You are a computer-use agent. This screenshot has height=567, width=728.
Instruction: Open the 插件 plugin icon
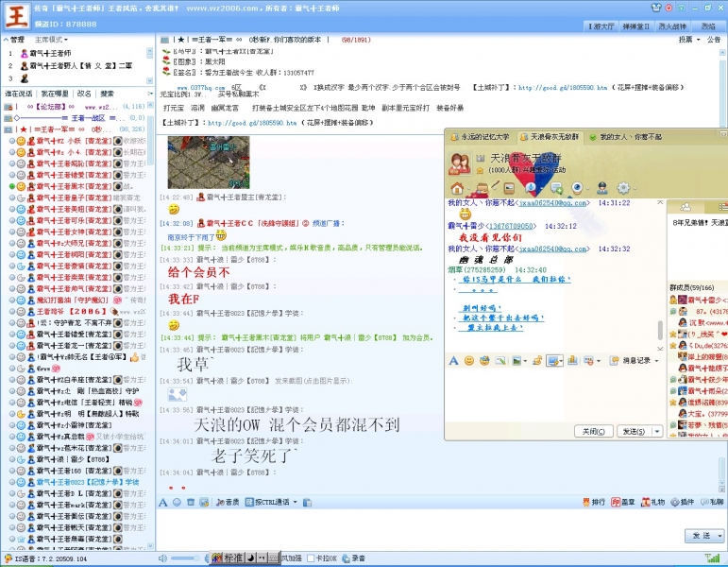pyautogui.click(x=681, y=502)
